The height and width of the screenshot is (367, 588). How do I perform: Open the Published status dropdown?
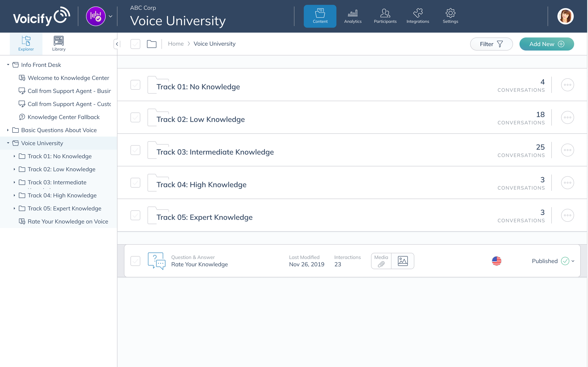(x=573, y=261)
